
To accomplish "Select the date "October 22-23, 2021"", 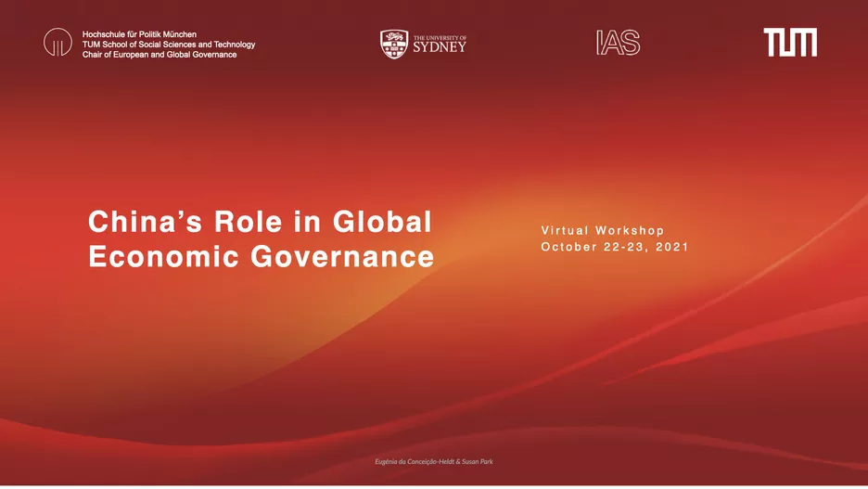I will click(x=614, y=248).
